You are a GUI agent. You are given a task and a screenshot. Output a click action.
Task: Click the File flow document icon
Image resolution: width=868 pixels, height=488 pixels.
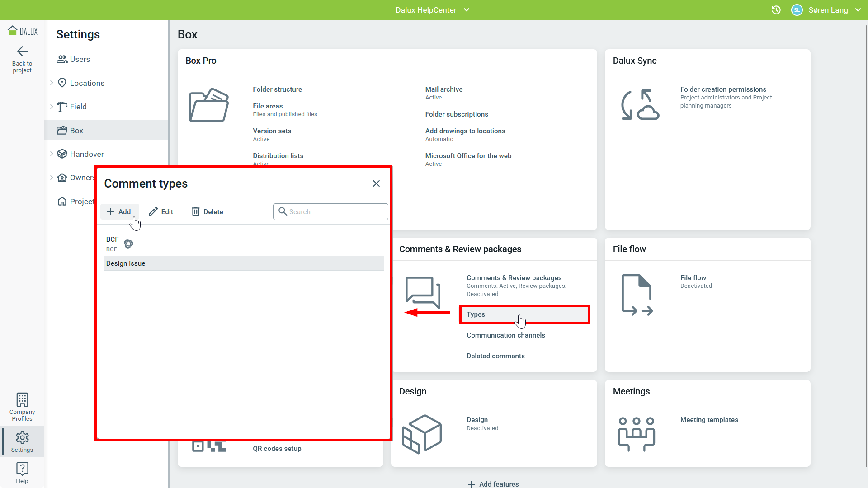pos(637,295)
